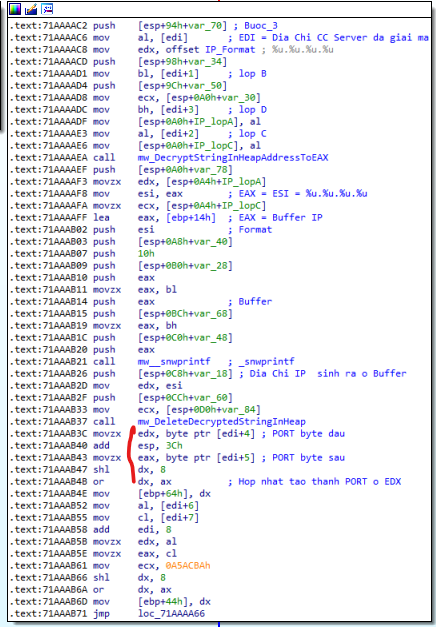
Task: Select the push 10h operand
Action: click(x=146, y=254)
